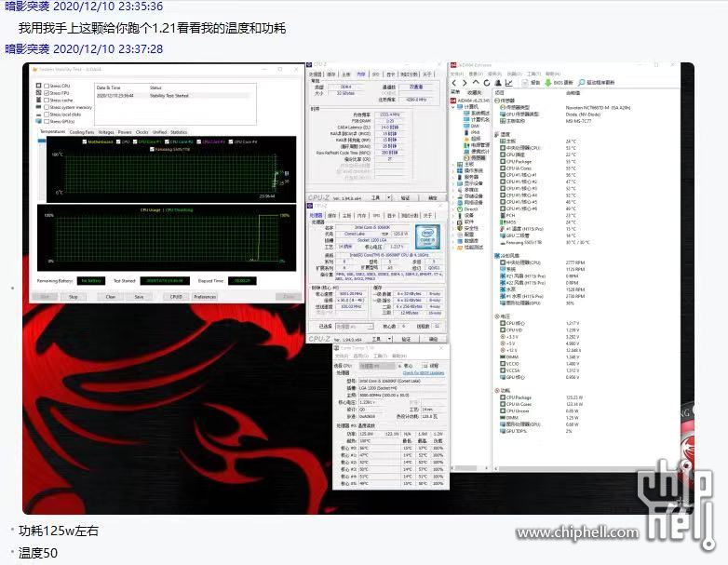Image resolution: width=728 pixels, height=565 pixels.
Task: Go forward in AIDA64 Extreme toolbar
Action: click(x=465, y=83)
